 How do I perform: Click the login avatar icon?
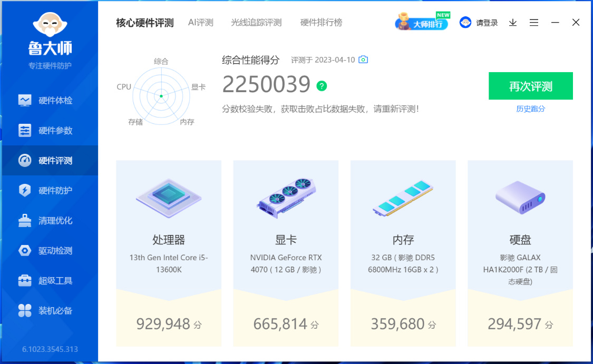465,23
